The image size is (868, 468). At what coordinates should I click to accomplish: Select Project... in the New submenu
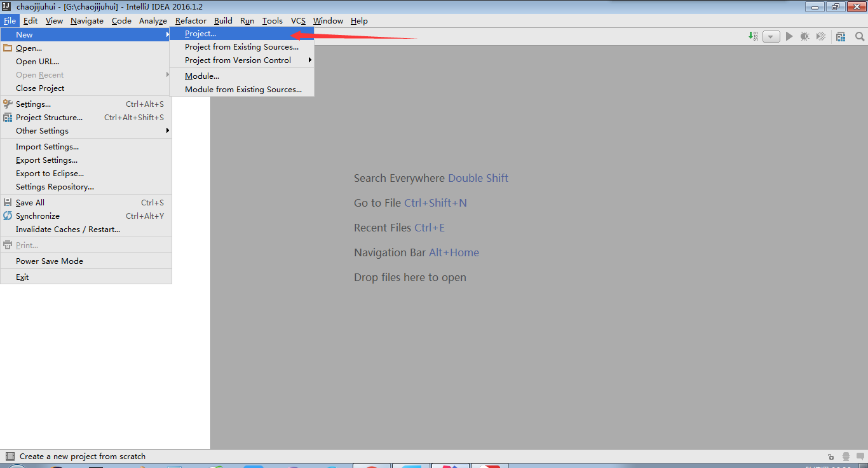point(241,34)
